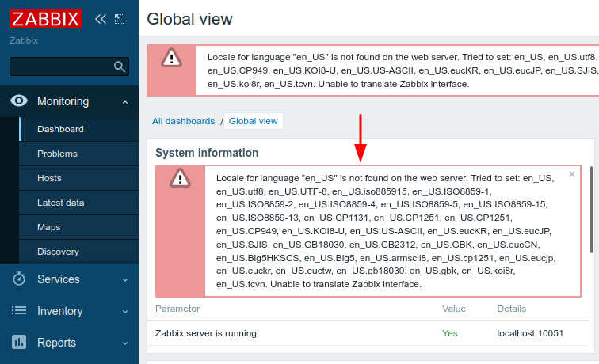
Task: Collapse the Monitoring menu section
Action: [x=125, y=102]
